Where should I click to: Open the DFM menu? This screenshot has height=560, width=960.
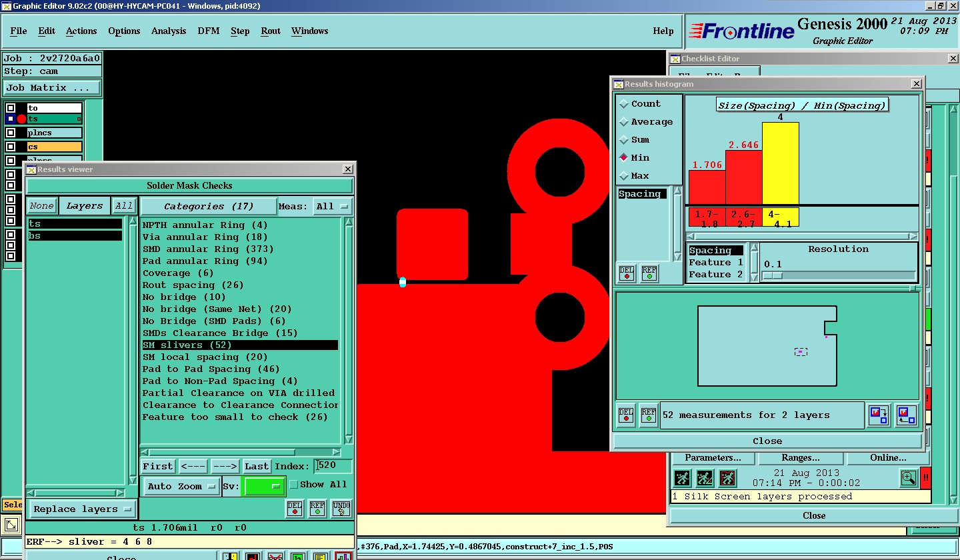[x=209, y=31]
